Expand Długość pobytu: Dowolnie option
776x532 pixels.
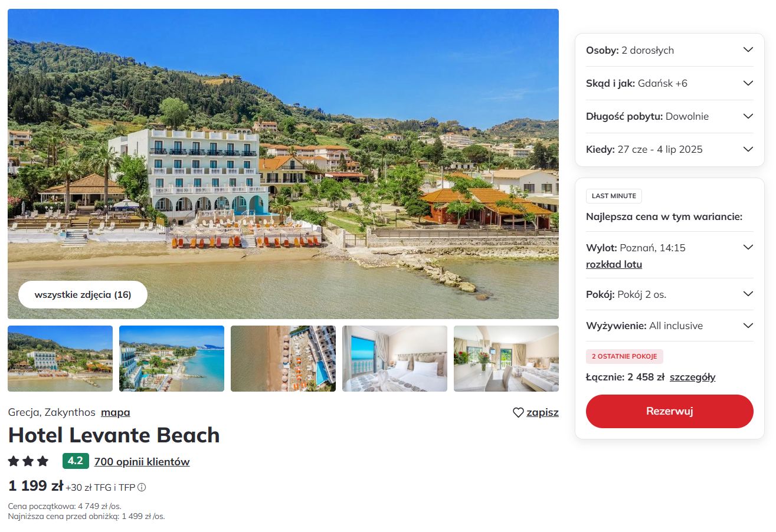[669, 116]
